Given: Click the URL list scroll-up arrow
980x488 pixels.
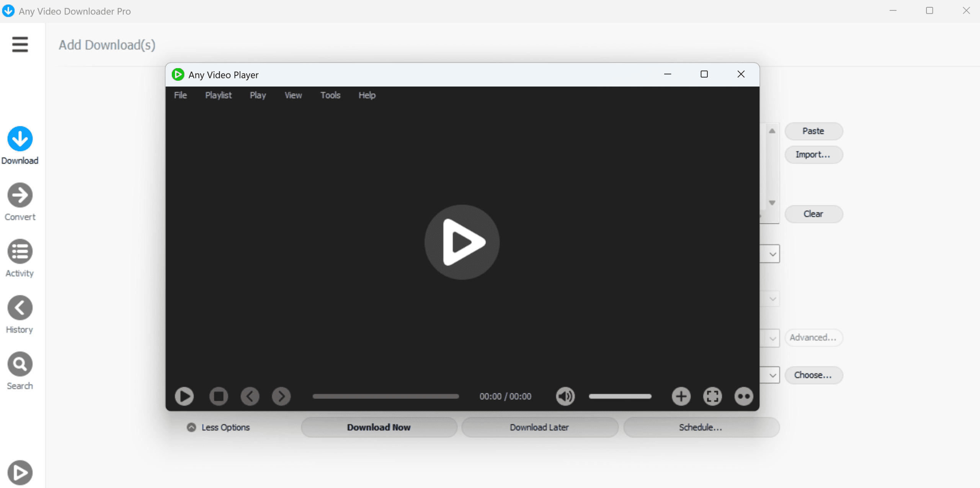Looking at the screenshot, I should (x=772, y=131).
